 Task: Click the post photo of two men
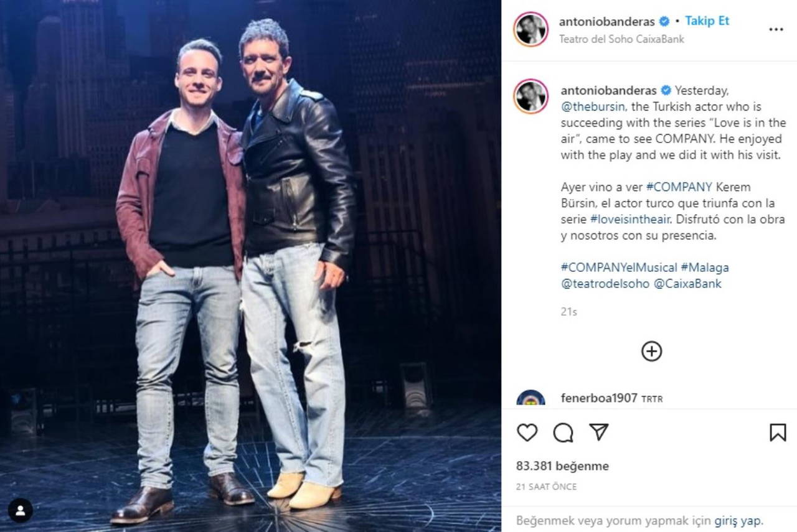tap(250, 266)
